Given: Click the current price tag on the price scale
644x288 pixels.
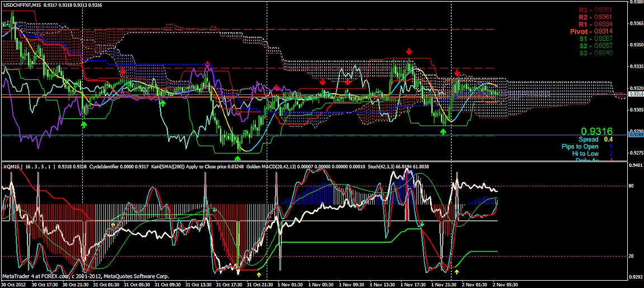Looking at the screenshot, I should [x=636, y=94].
